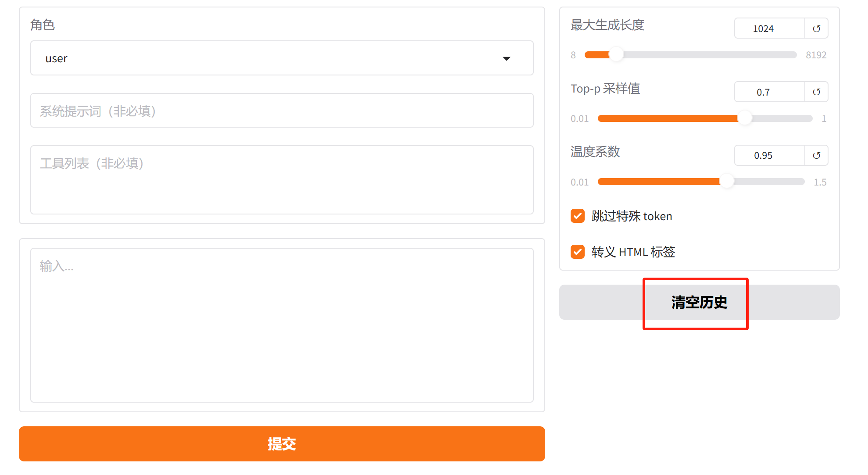The image size is (868, 475).
Task: Reset the 温度系数 value
Action: pos(816,155)
